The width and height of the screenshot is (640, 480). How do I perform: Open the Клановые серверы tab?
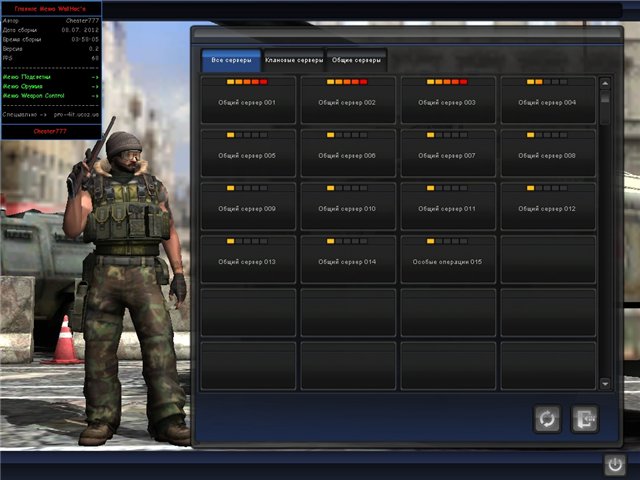(294, 60)
